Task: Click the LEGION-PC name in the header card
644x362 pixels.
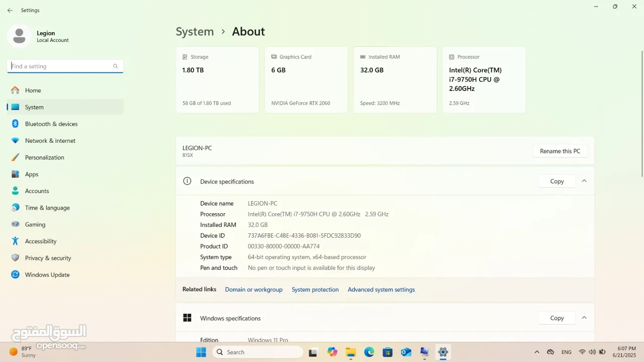Action: [197, 148]
